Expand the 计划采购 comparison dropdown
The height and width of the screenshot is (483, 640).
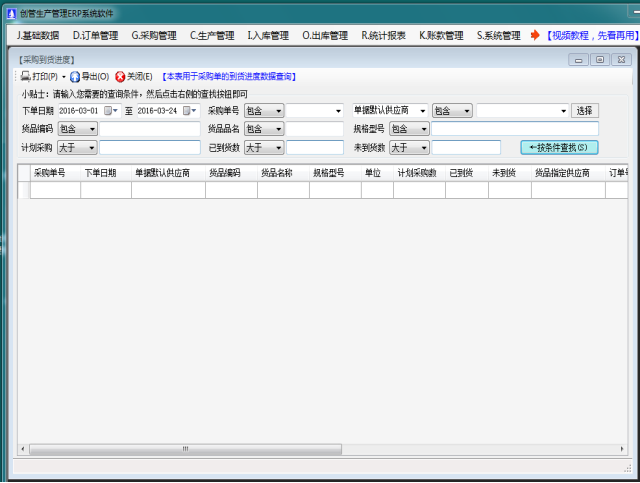point(92,148)
